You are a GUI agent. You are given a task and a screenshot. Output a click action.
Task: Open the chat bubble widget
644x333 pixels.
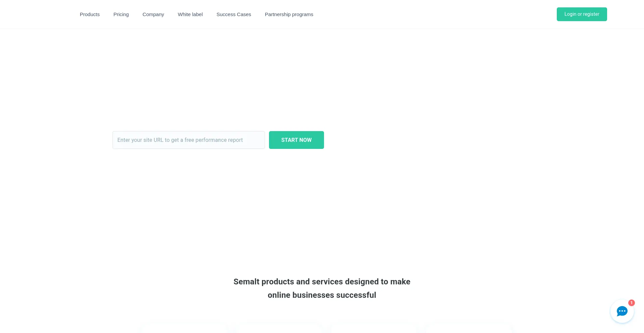[622, 311]
